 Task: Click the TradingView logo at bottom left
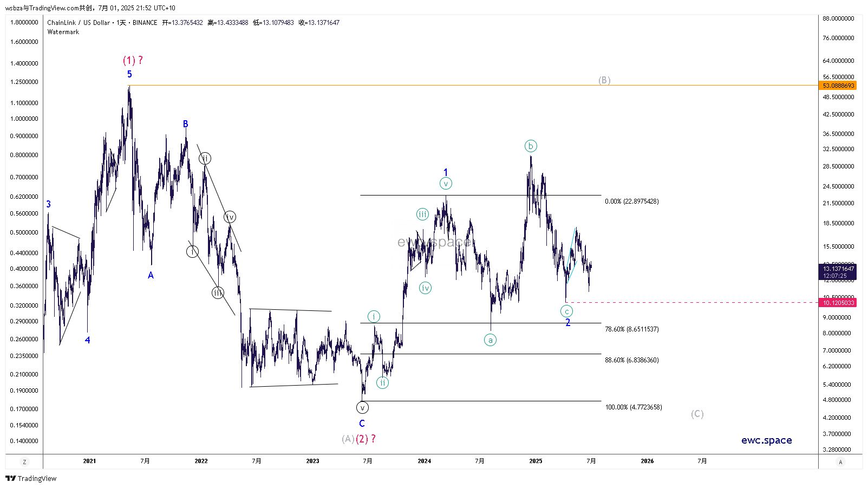point(31,478)
